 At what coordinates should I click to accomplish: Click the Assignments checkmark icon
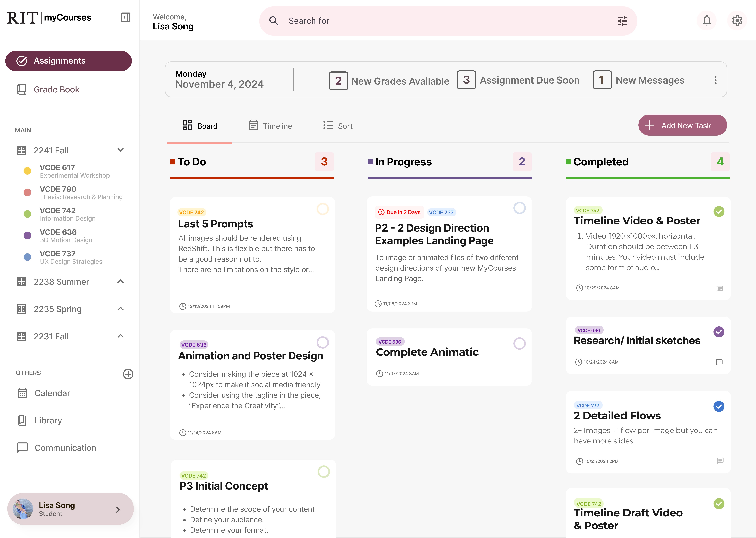pyautogui.click(x=22, y=61)
